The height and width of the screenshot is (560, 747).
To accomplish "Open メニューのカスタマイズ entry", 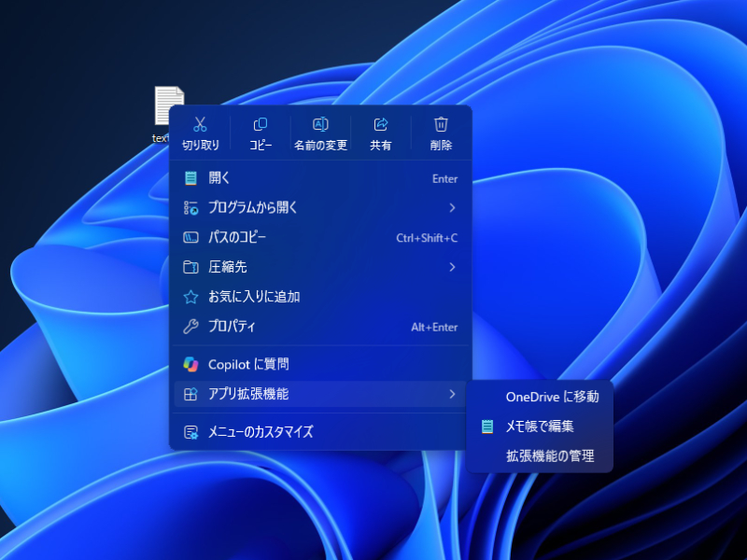I will (x=320, y=432).
